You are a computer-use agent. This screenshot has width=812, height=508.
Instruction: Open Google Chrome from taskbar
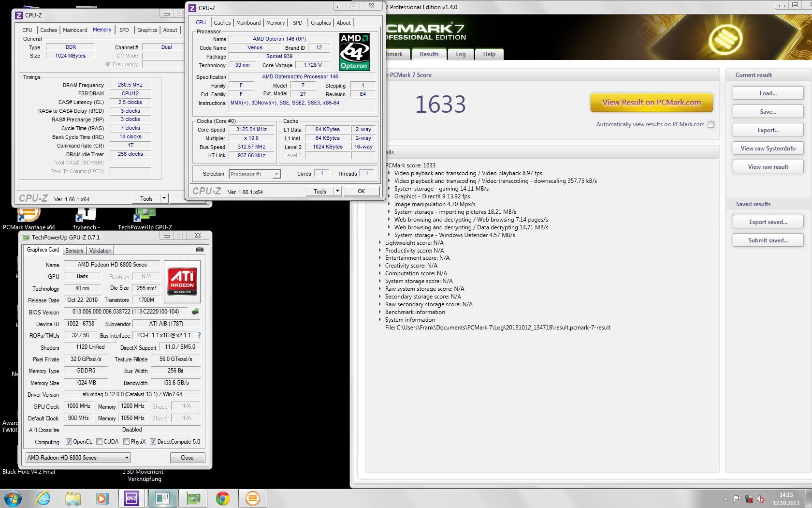tap(222, 498)
